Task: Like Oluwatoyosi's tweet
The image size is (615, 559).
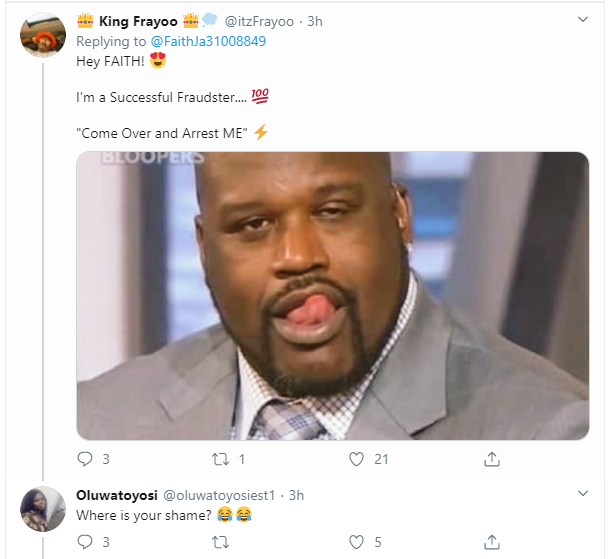Action: pyautogui.click(x=356, y=542)
